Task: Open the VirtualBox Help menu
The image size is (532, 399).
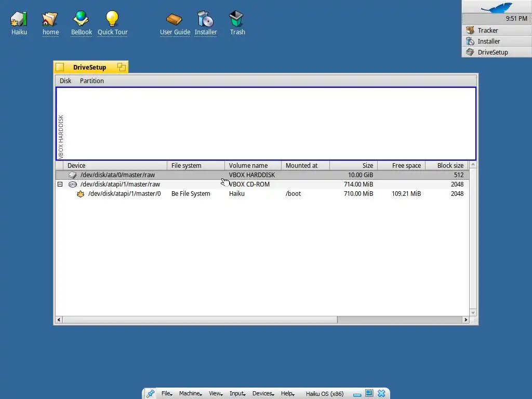Action: (x=287, y=394)
